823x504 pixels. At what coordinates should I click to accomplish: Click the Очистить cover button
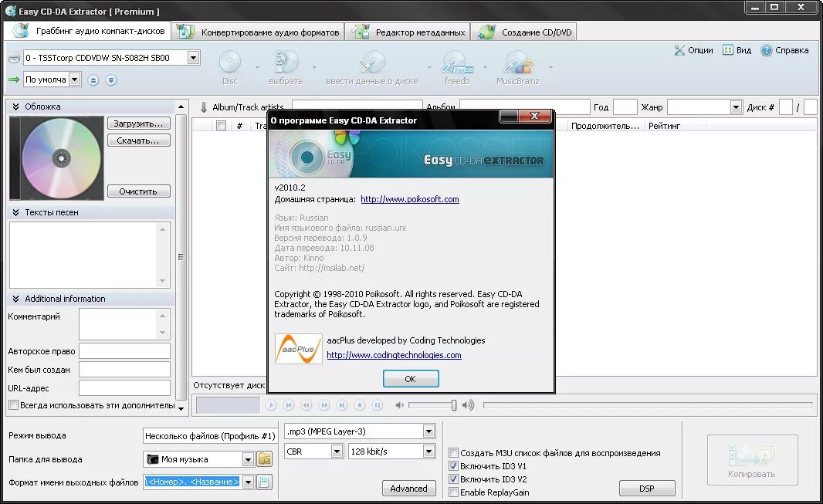pos(139,191)
